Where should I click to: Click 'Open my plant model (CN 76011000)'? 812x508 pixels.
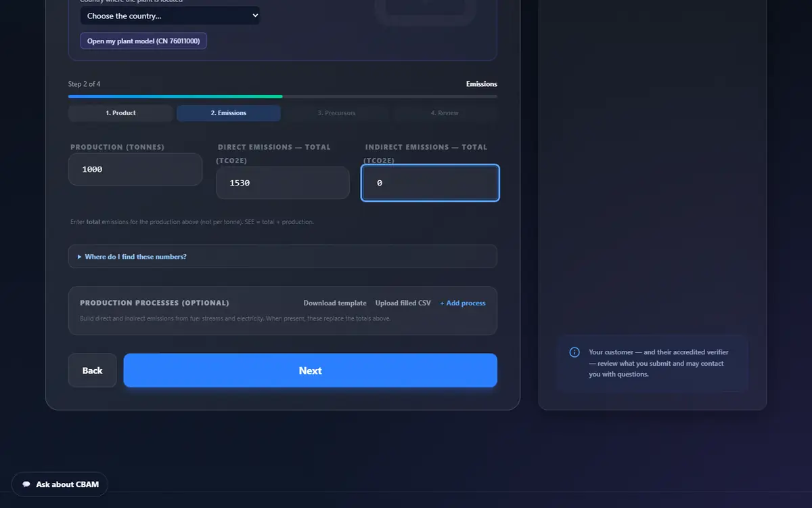143,41
